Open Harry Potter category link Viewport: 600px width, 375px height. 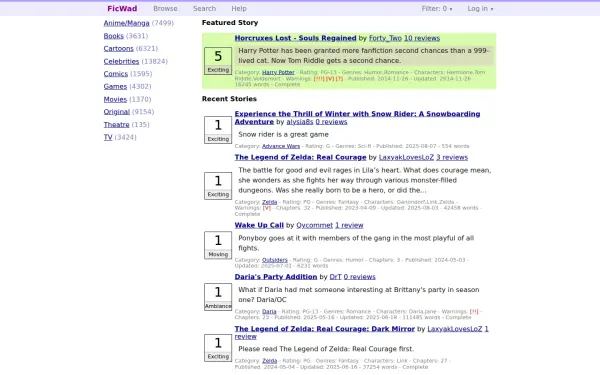278,72
